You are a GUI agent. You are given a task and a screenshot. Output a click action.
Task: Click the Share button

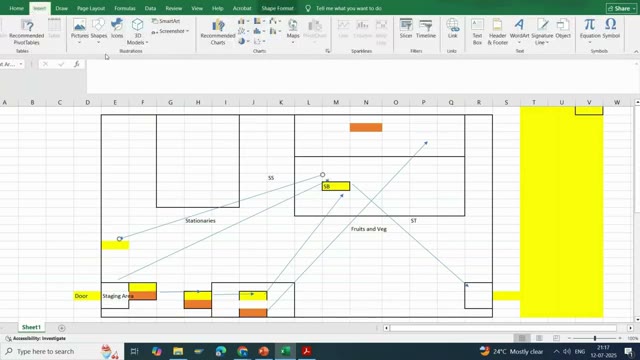621,8
